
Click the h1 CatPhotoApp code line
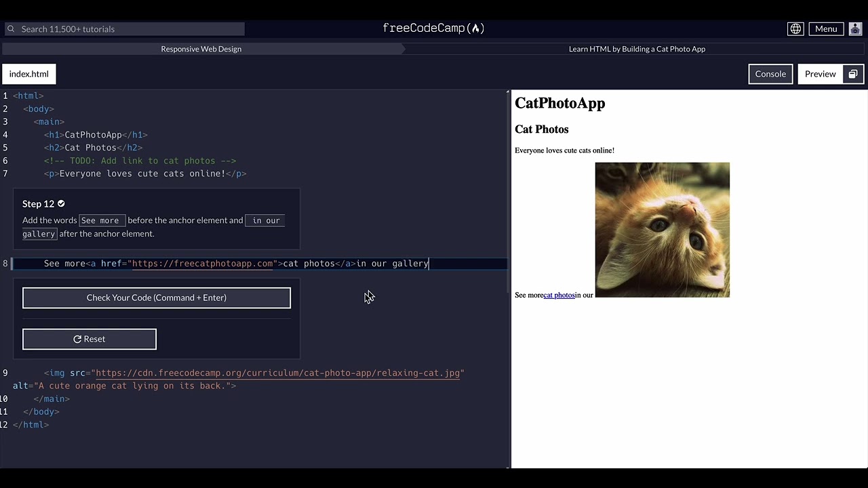(96, 135)
